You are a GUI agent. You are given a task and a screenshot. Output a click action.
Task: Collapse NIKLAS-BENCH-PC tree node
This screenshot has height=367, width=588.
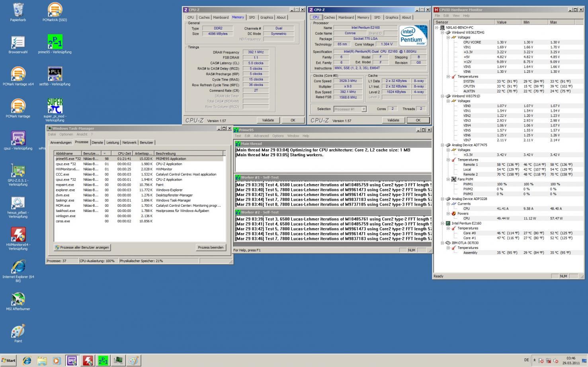437,28
